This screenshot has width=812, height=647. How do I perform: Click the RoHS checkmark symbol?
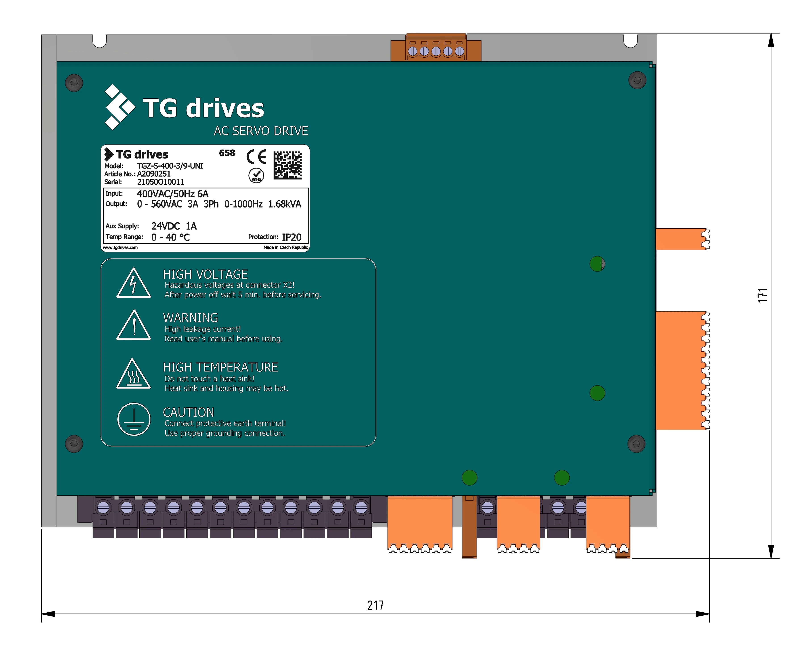(256, 175)
